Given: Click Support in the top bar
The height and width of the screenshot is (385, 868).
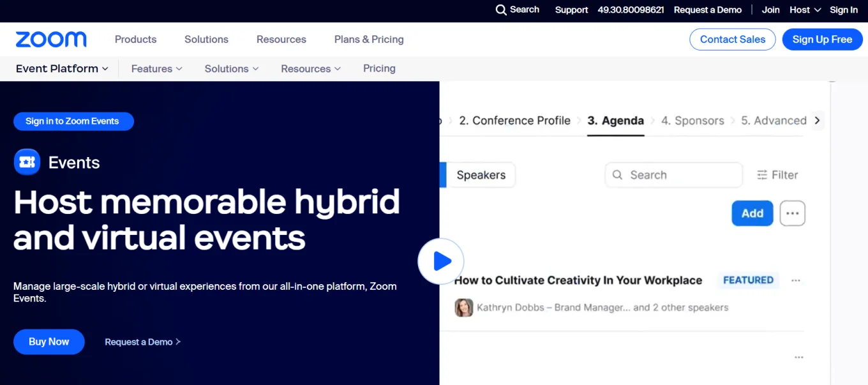Looking at the screenshot, I should pos(571,10).
